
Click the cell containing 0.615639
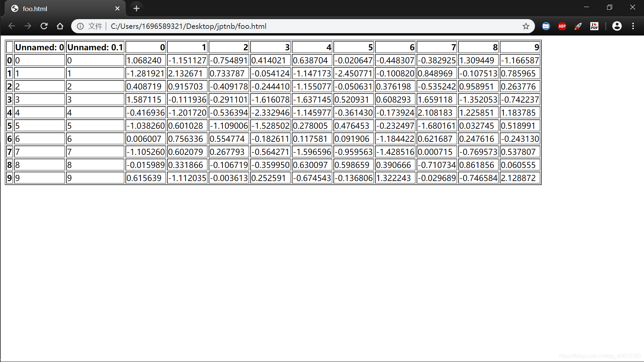146,178
